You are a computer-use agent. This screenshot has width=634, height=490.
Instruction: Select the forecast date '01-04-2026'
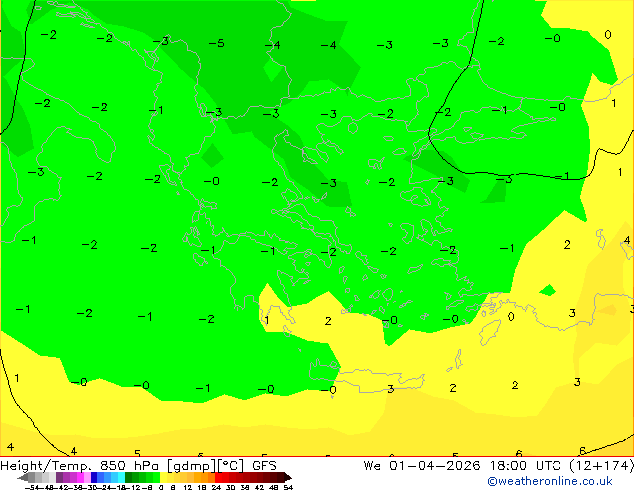coord(435,466)
